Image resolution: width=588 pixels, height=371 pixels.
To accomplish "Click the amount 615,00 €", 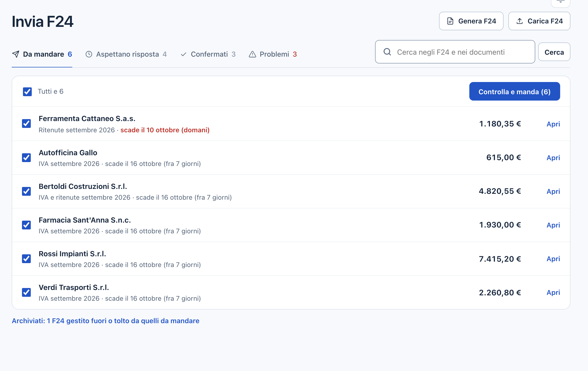I will [x=504, y=157].
